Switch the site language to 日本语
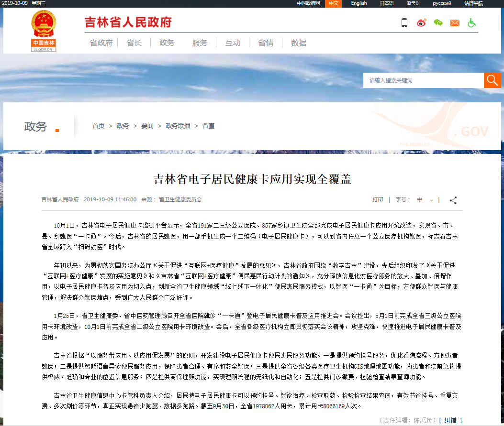This screenshot has width=504, height=426. coord(387,3)
